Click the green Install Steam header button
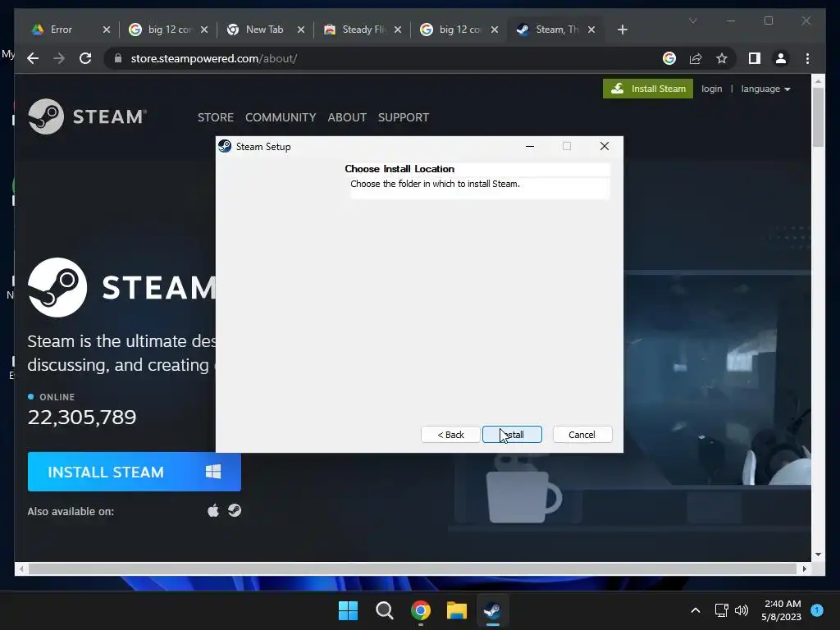The width and height of the screenshot is (840, 630). click(x=648, y=89)
